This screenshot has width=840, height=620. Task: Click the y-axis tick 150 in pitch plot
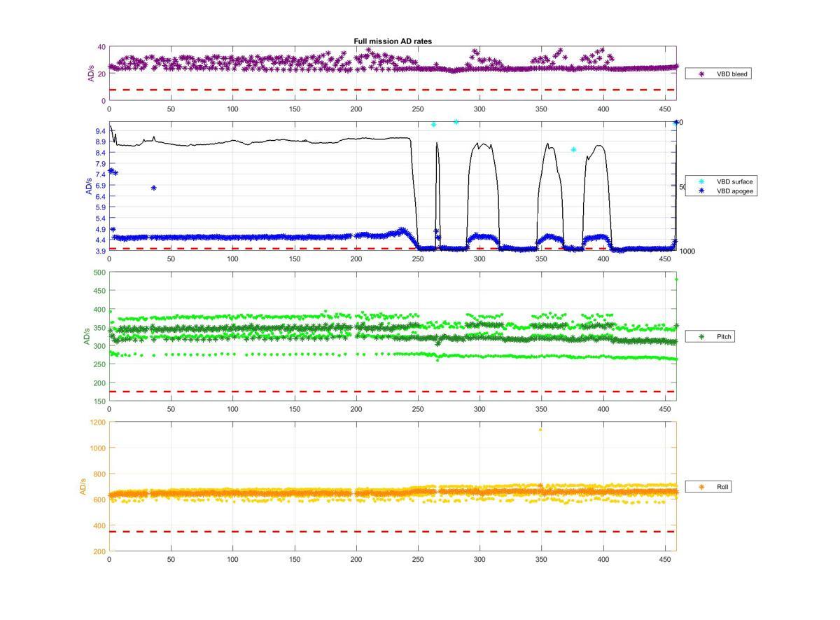99,401
